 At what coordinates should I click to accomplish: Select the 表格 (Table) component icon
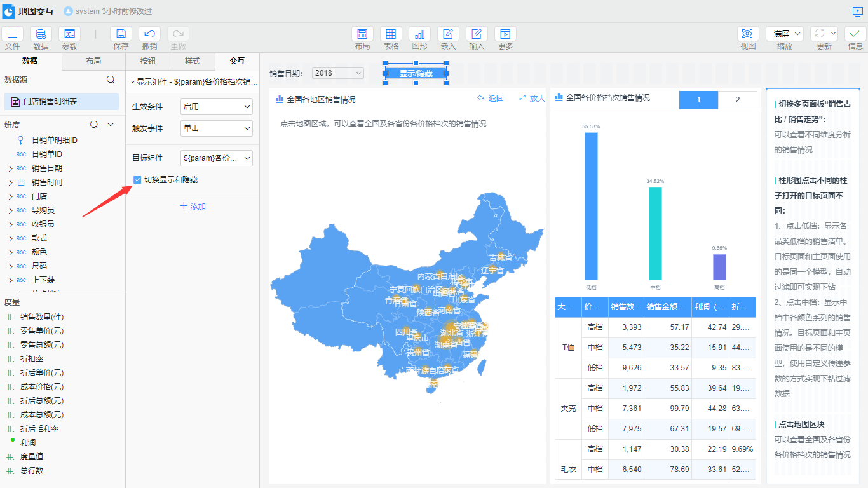(391, 34)
